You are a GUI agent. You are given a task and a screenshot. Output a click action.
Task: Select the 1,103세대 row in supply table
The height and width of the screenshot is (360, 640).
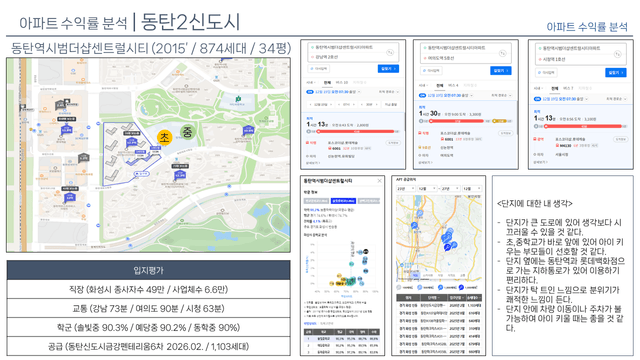tap(439, 305)
